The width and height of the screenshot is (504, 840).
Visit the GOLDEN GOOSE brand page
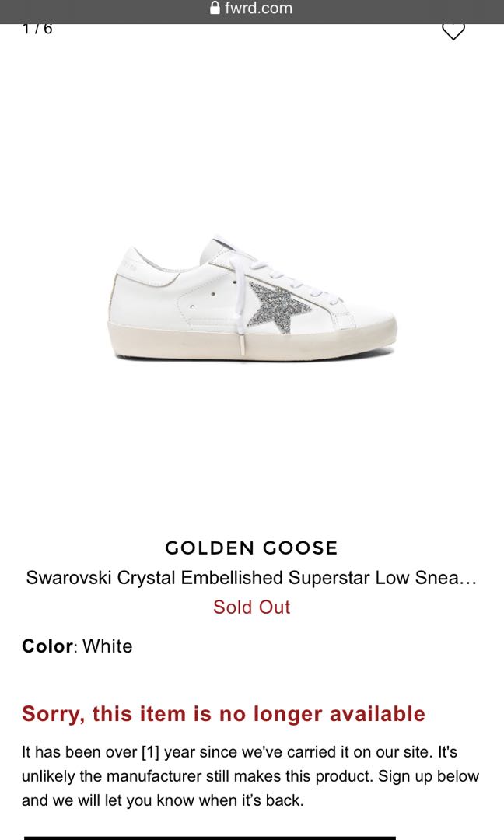tap(252, 548)
